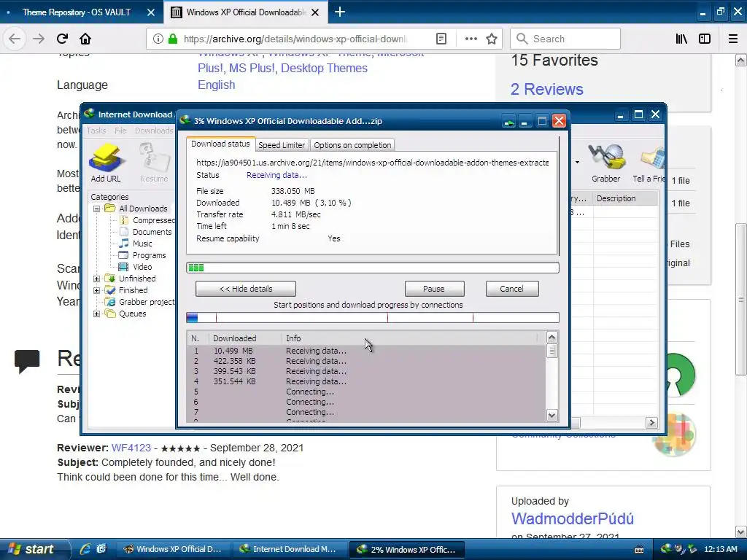This screenshot has height=560, width=747.
Task: Click the Resume toolbar icon in IDM
Action: pos(154,163)
